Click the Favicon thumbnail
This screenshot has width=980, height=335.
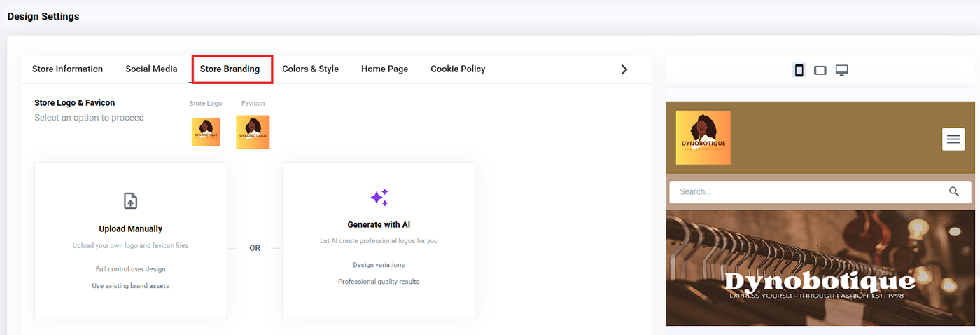point(253,132)
